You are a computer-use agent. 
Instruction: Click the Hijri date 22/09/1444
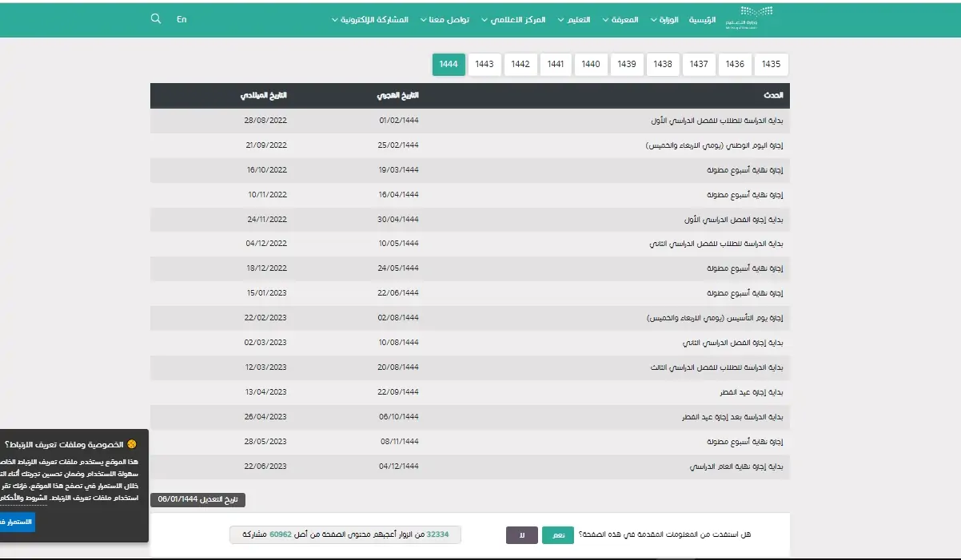coord(399,392)
